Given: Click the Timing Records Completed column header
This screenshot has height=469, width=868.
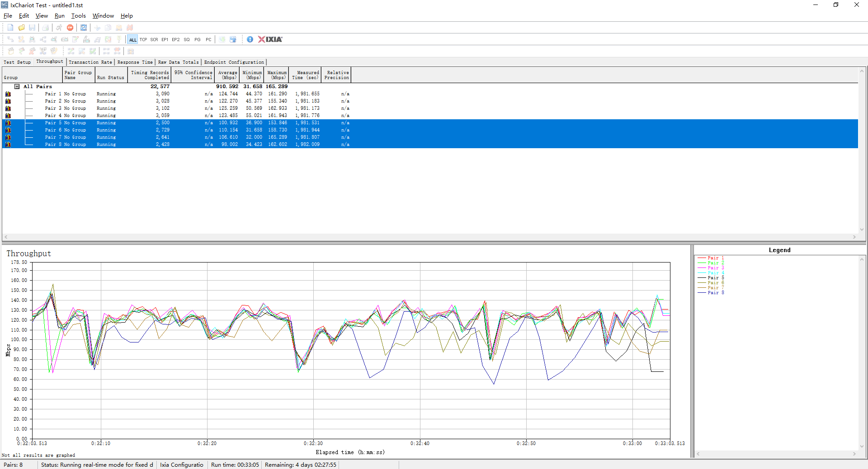Looking at the screenshot, I should point(149,75).
